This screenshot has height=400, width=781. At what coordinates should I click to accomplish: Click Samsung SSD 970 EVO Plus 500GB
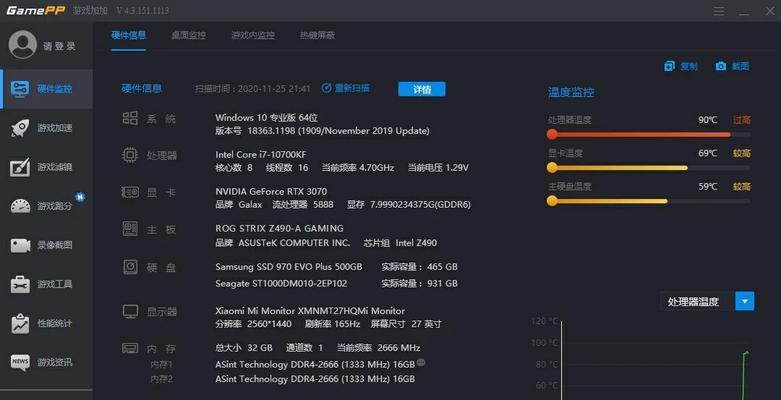(288, 267)
